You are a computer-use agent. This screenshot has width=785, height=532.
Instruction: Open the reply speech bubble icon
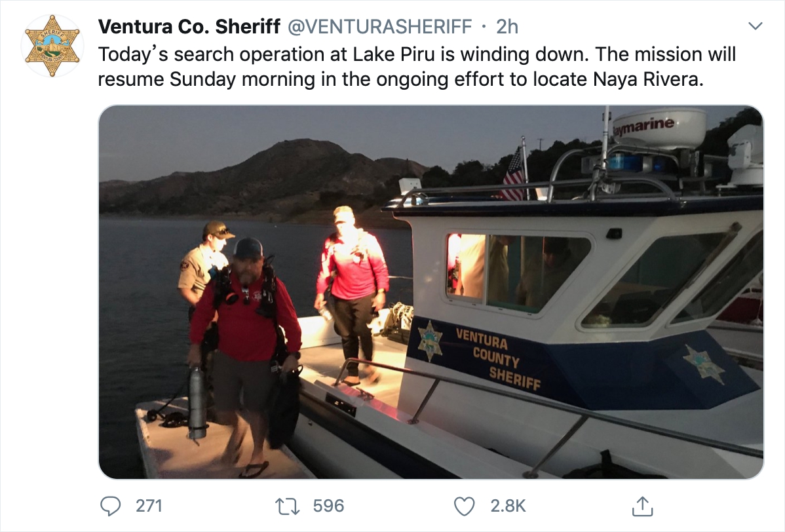click(x=111, y=506)
